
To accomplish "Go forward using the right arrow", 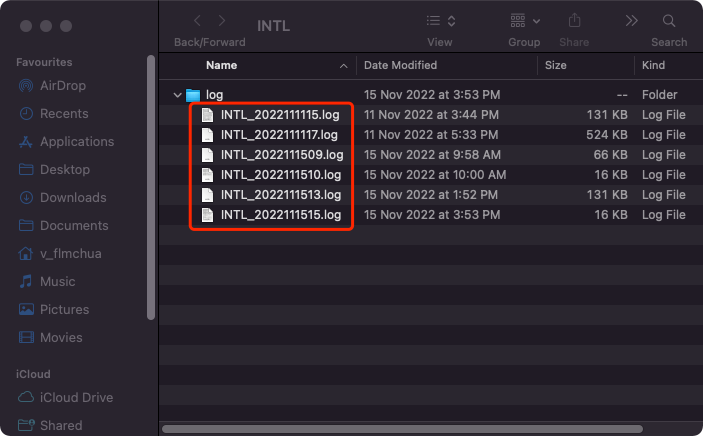I will click(224, 21).
